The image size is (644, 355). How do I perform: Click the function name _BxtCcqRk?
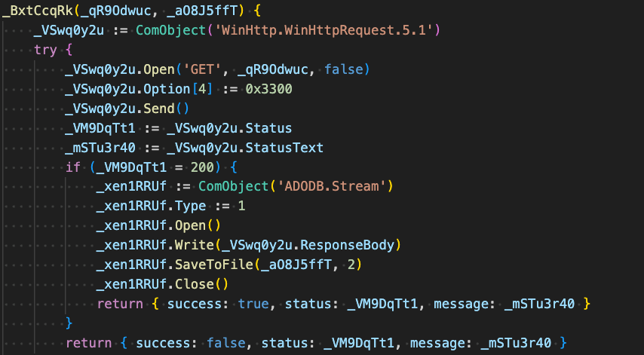tap(38, 11)
